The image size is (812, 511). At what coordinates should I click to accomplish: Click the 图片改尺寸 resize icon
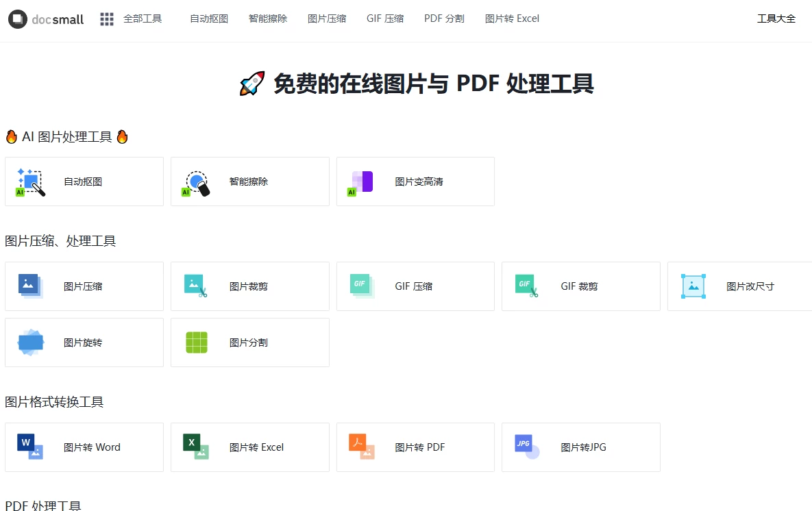693,286
